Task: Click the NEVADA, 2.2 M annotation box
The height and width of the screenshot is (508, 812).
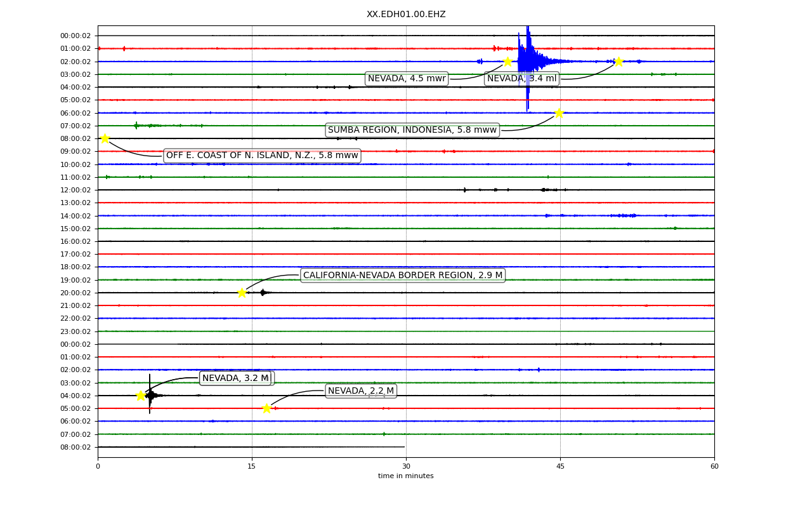Action: tap(361, 391)
